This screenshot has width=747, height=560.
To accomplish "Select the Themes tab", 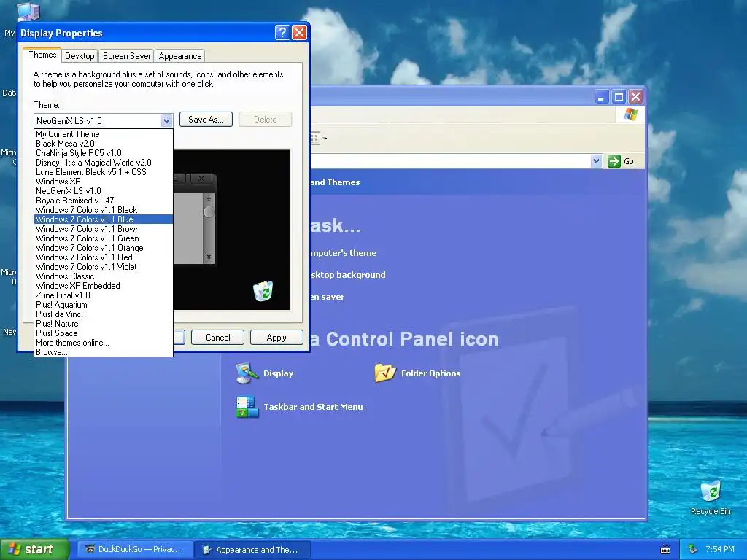I will (42, 55).
